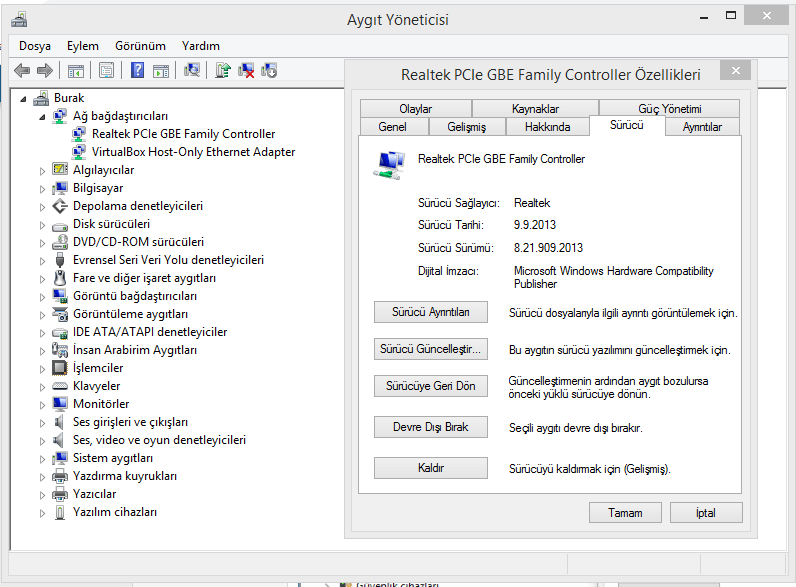Select Yazdırma kuyrukları tree item

[x=125, y=476]
